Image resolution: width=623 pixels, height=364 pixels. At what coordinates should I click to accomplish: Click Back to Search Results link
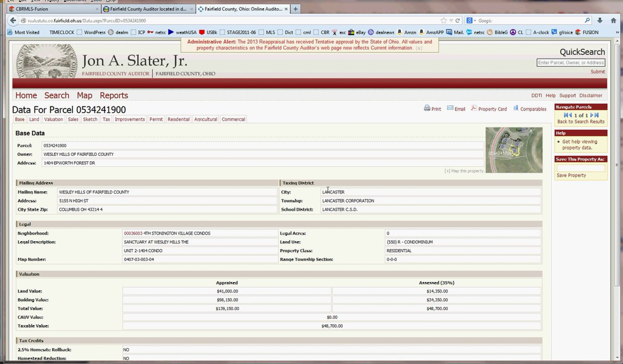(x=581, y=122)
